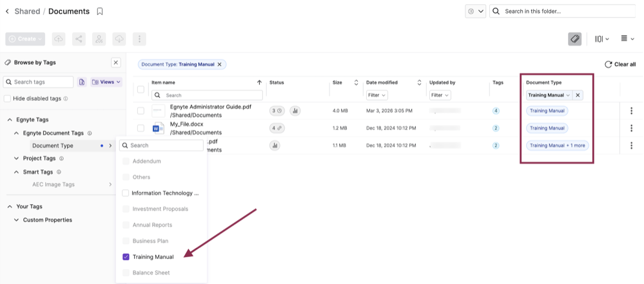
Task: Select the My_File.docx checkbox
Action: [x=141, y=128]
